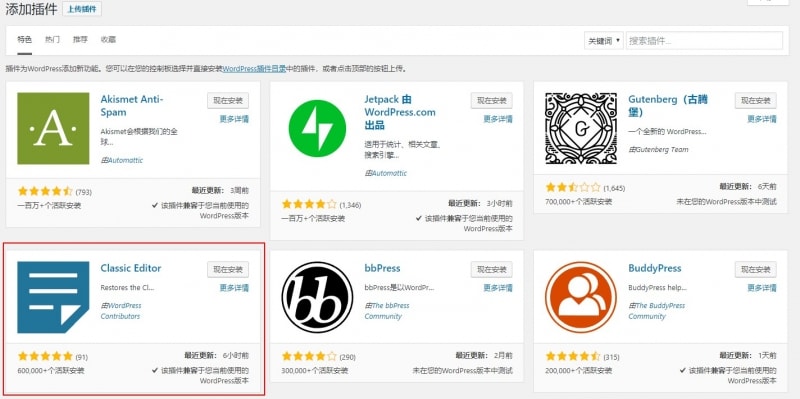Image resolution: width=800 pixels, height=399 pixels.
Task: Switch to the 特色 tab
Action: [24, 40]
